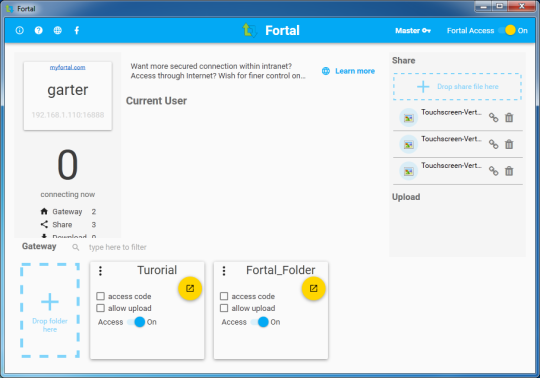The width and height of the screenshot is (540, 378).
Task: Click second Touchscreen-Vert file thumbnail icon
Action: (x=408, y=145)
